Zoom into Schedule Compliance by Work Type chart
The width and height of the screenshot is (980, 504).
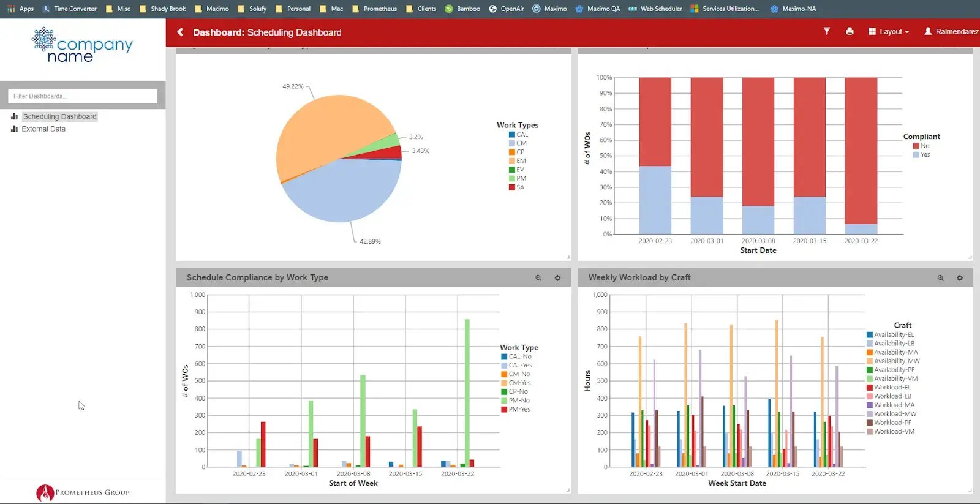538,278
